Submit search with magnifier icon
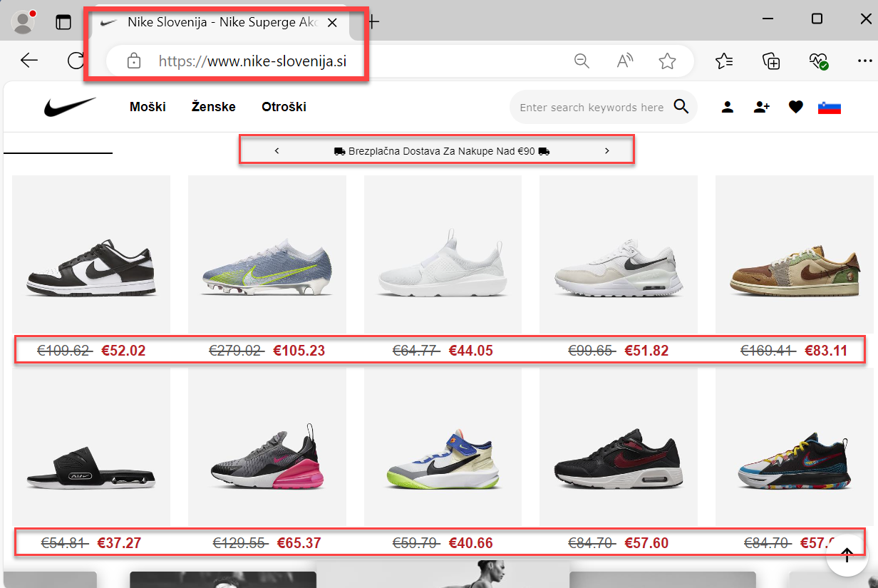878x588 pixels. [681, 107]
